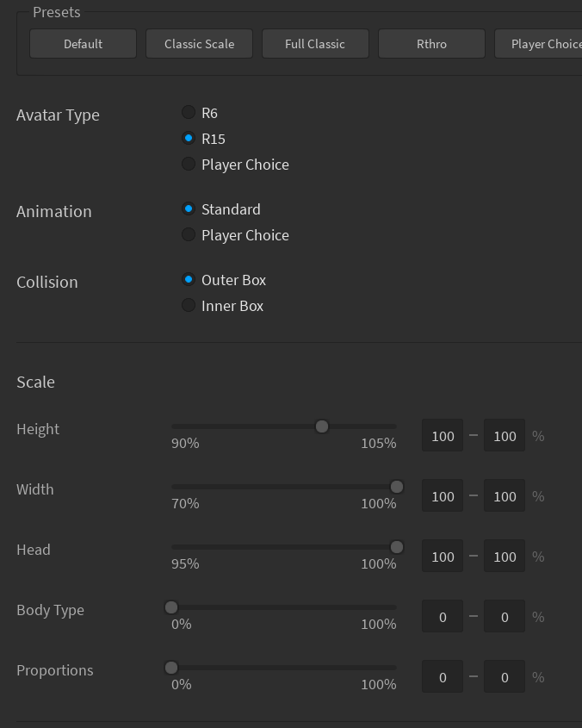
Task: Select the R15 avatar type
Action: (188, 138)
